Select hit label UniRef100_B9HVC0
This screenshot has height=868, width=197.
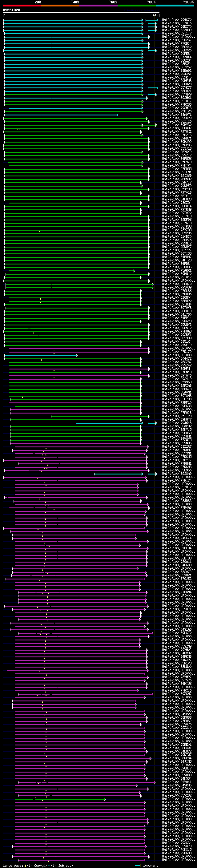pyautogui.click(x=177, y=125)
